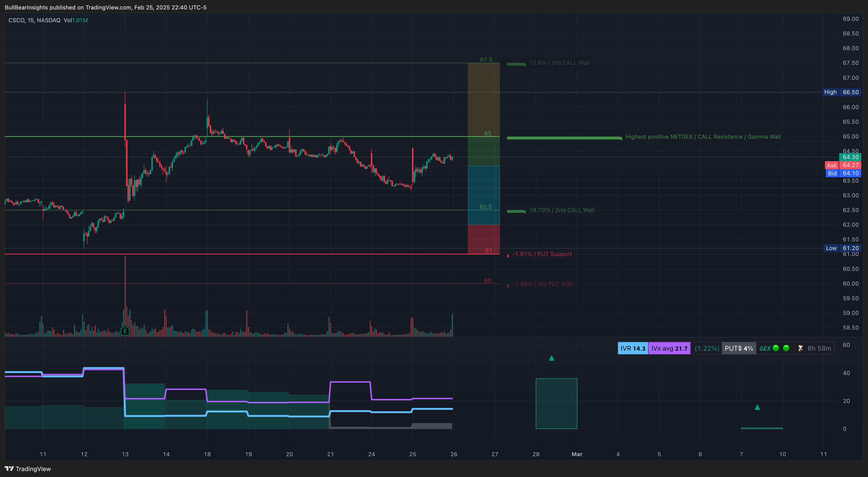The width and height of the screenshot is (868, 477).
Task: Click the 58.50 price axis label
Action: 850,328
